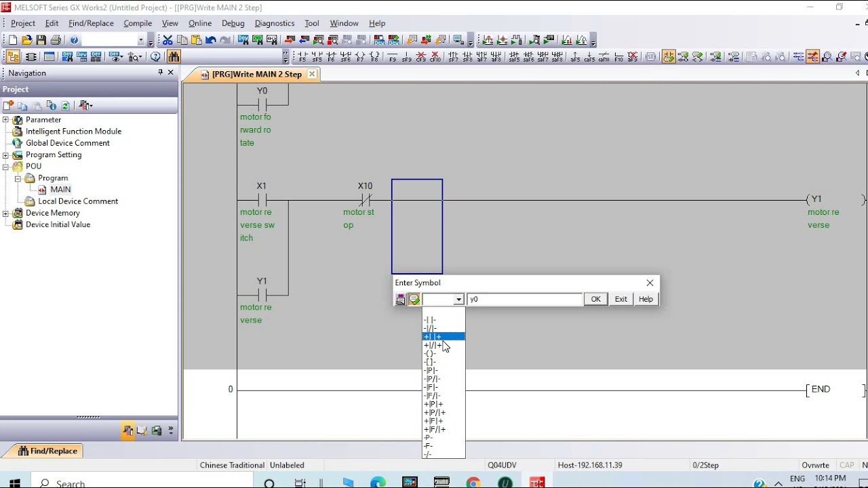Open the Project menu
The height and width of the screenshot is (488, 868).
(x=23, y=23)
